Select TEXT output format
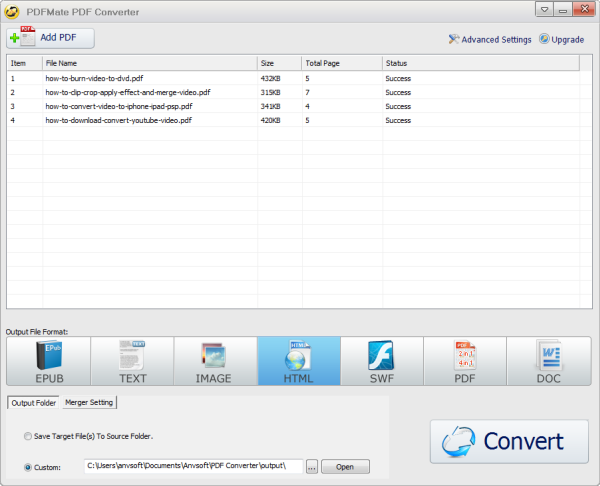Screen dimensions: 600x486 (132, 361)
